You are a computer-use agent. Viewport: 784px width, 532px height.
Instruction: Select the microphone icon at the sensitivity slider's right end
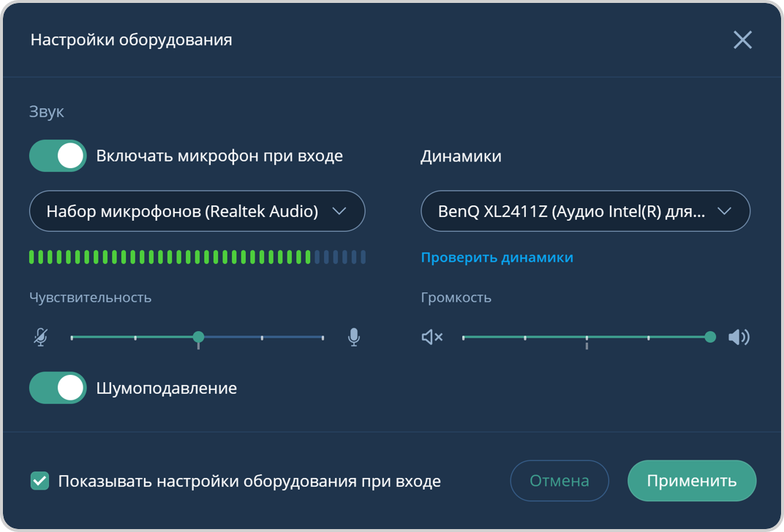tap(353, 337)
